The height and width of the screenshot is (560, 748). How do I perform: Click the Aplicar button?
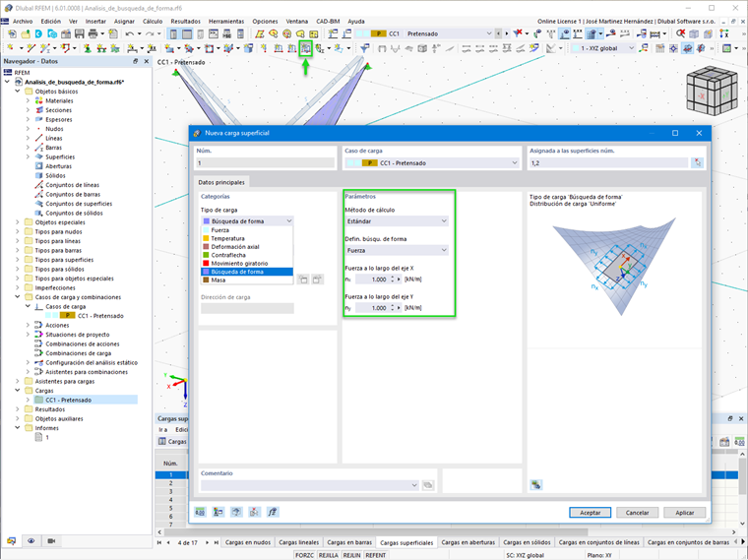pos(685,513)
